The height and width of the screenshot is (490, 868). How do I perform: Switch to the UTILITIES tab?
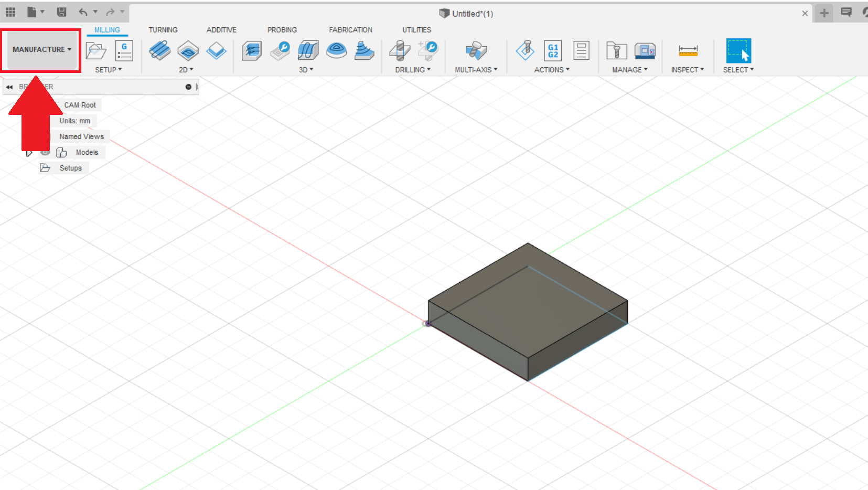pyautogui.click(x=417, y=30)
